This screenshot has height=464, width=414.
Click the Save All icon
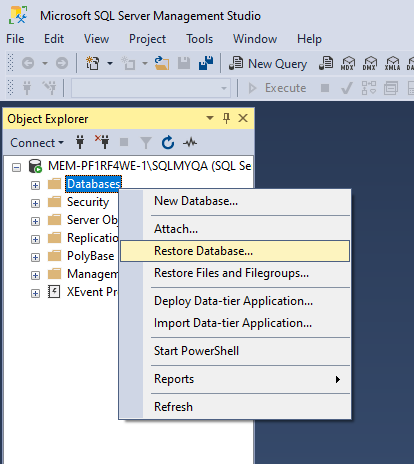tap(206, 63)
